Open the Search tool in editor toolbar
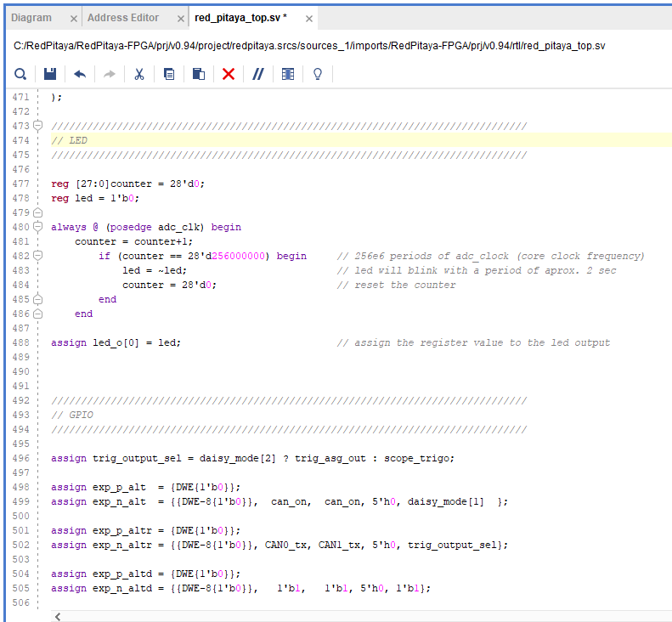 [x=20, y=74]
